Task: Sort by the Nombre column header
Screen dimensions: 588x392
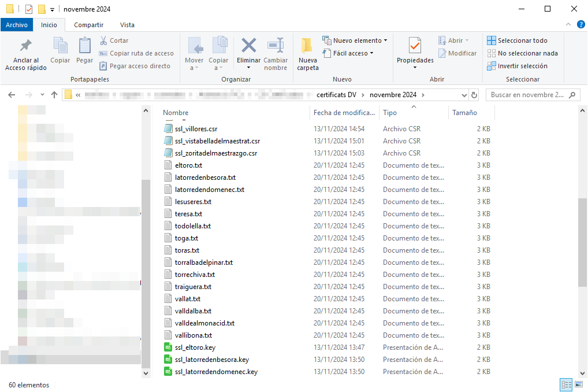Action: pyautogui.click(x=176, y=113)
